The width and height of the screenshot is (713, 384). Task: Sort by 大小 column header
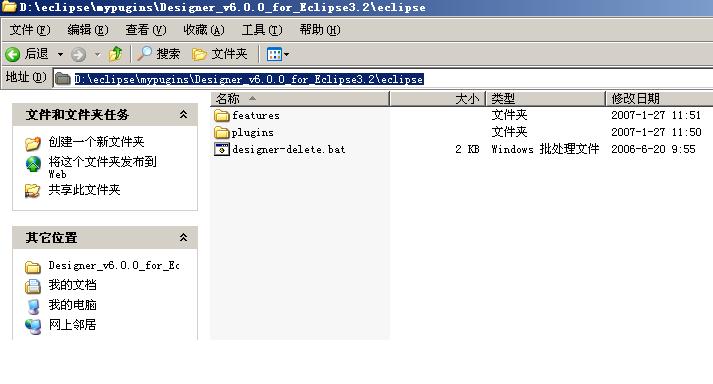(437, 98)
